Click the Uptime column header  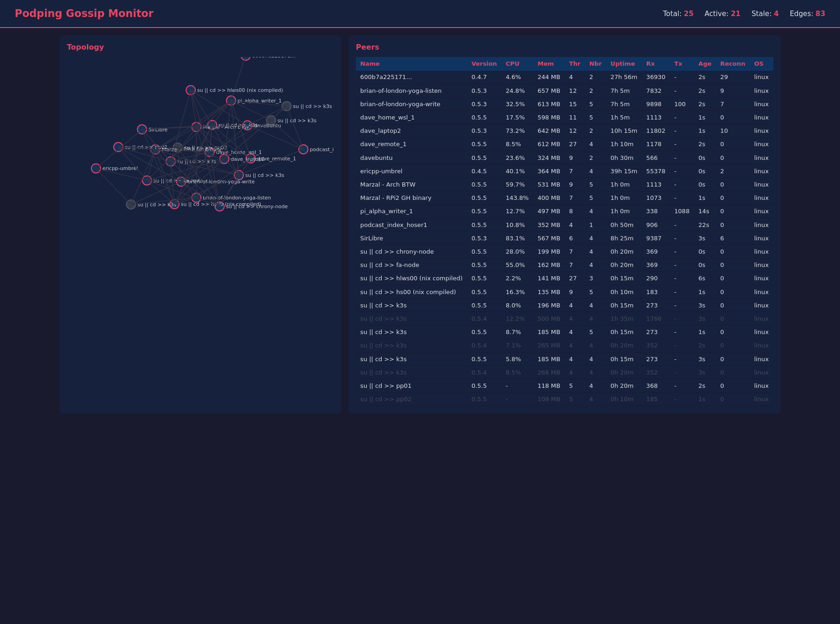(x=622, y=64)
